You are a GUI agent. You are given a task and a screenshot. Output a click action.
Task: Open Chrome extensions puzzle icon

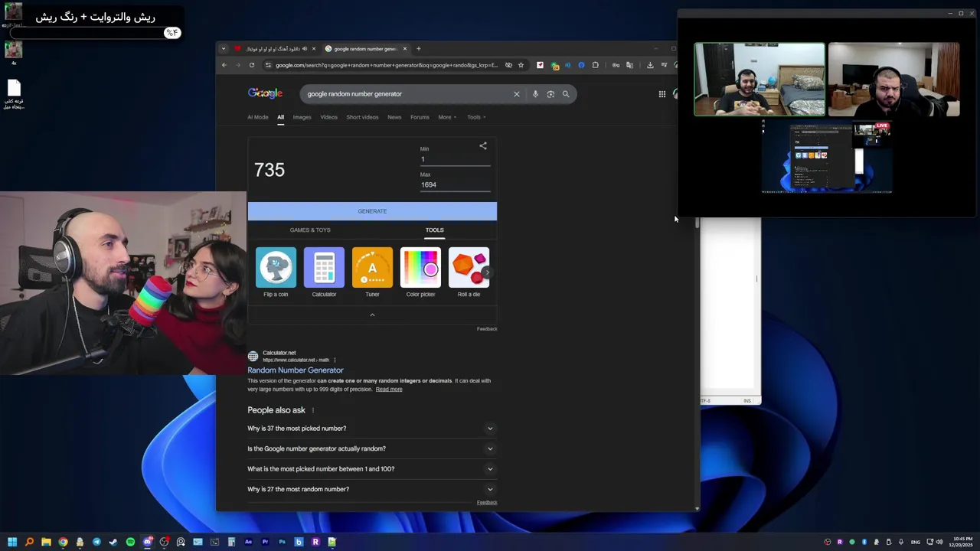(596, 65)
